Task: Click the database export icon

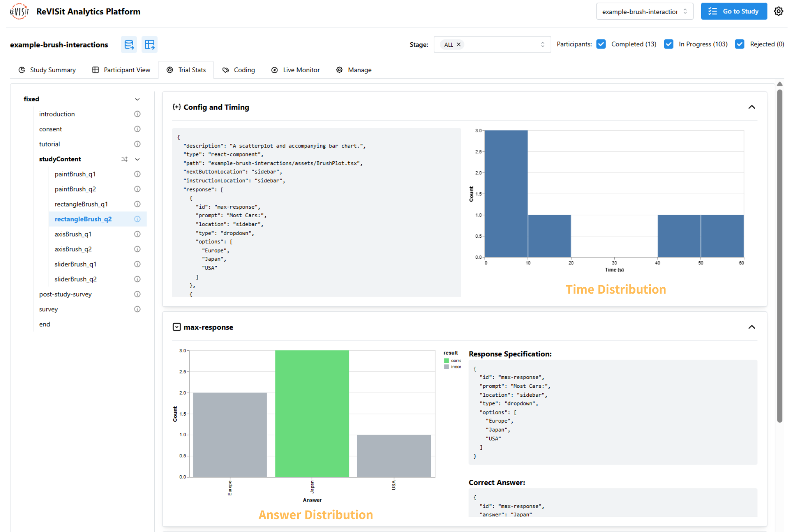Action: [129, 44]
